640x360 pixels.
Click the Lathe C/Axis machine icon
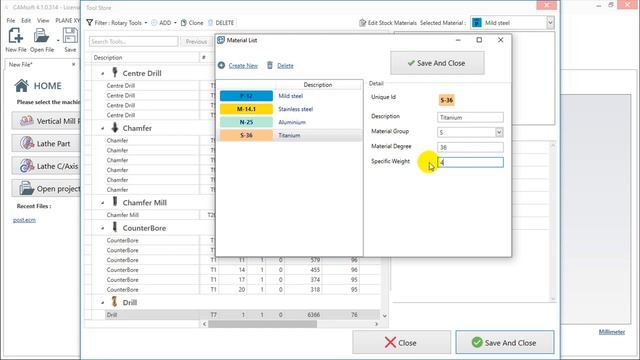tap(27, 166)
